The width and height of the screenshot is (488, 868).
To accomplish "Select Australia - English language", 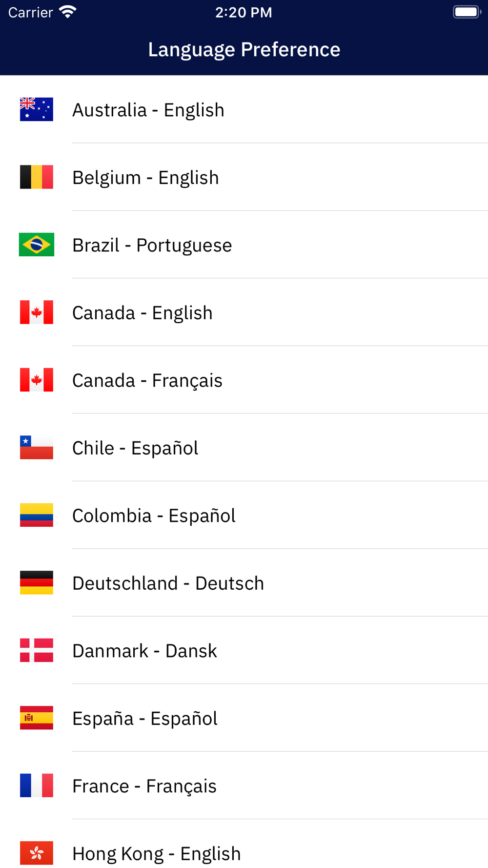I will click(244, 109).
